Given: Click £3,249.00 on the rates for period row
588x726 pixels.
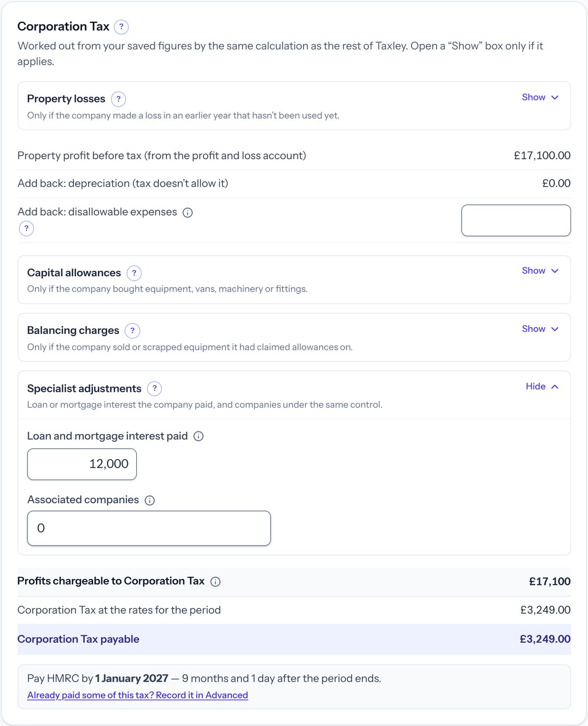Looking at the screenshot, I should tap(545, 610).
